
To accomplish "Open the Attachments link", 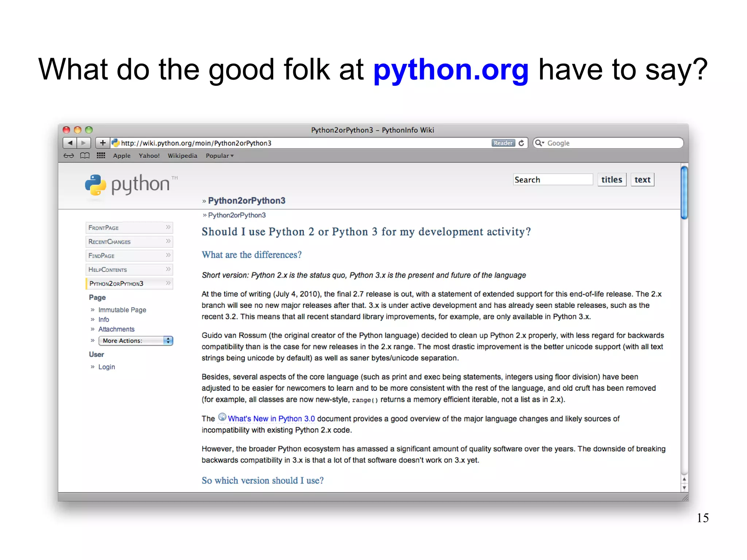I will click(x=116, y=329).
